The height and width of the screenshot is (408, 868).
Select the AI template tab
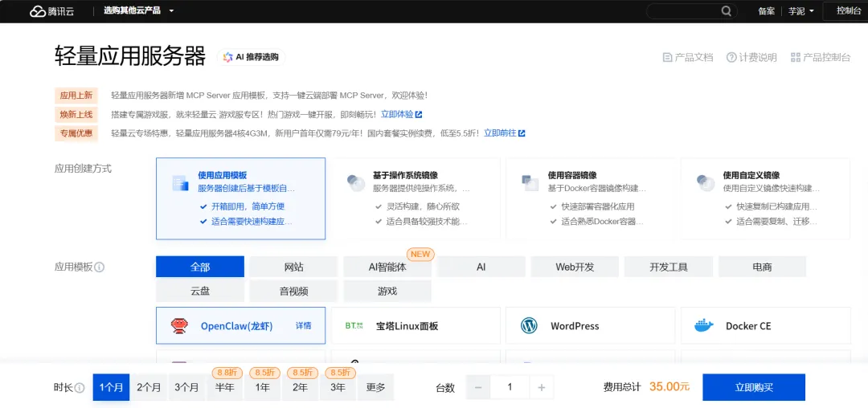[481, 267]
